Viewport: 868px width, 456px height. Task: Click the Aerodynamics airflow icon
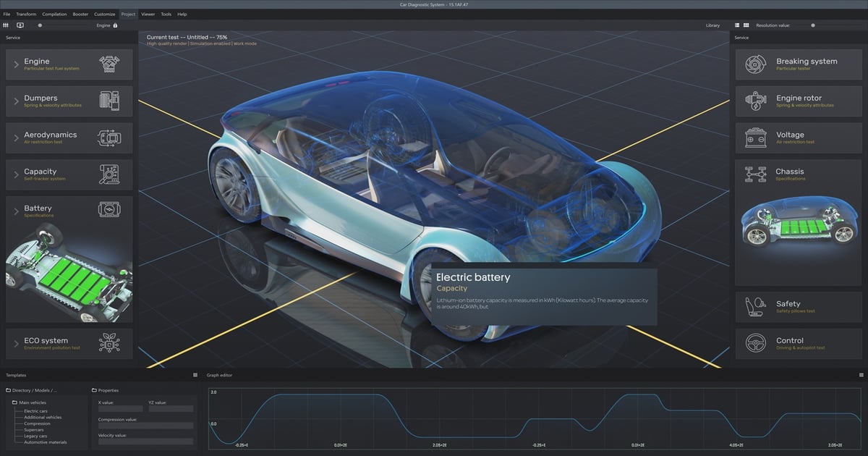[x=109, y=138]
